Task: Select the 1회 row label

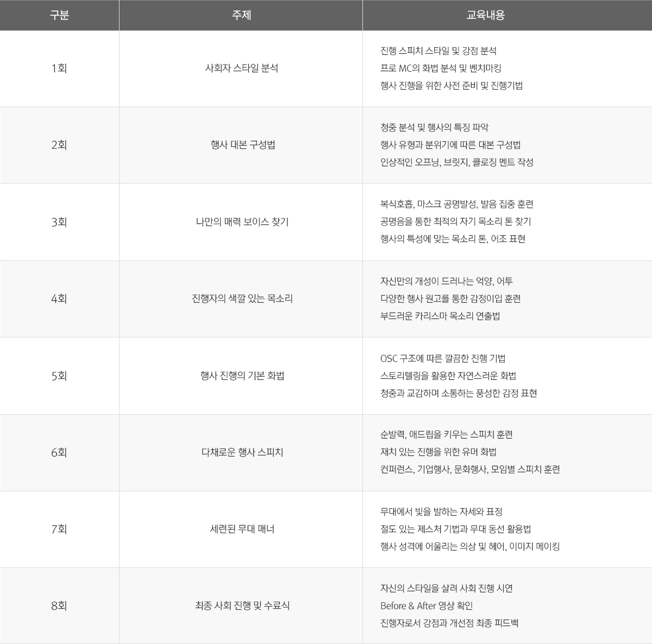Action: pos(59,68)
